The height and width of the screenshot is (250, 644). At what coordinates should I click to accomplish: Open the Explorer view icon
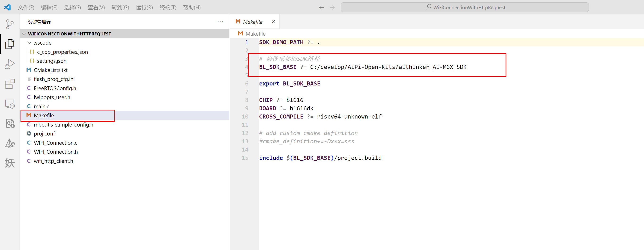[10, 44]
